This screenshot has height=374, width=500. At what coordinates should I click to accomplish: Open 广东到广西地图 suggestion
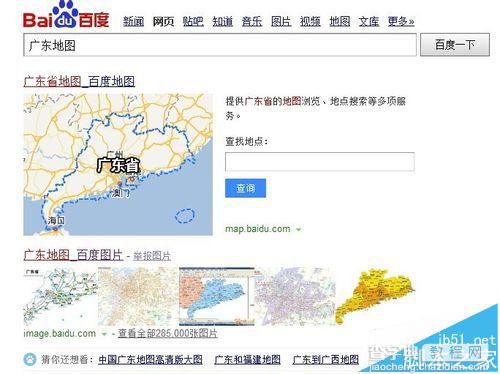tap(326, 360)
